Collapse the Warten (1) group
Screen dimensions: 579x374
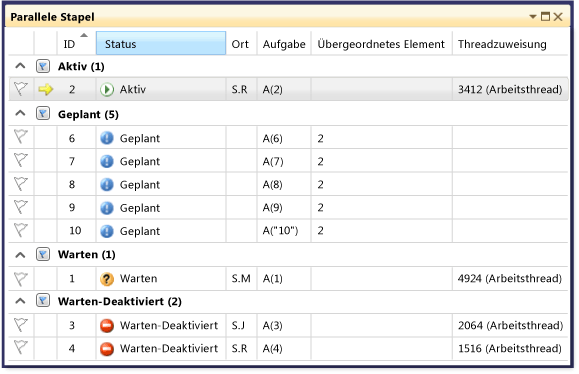point(20,254)
